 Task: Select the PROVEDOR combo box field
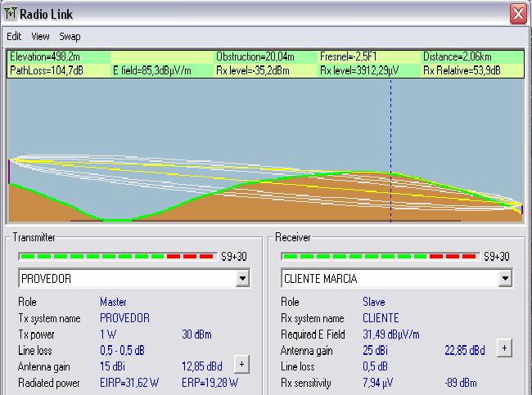pos(134,278)
